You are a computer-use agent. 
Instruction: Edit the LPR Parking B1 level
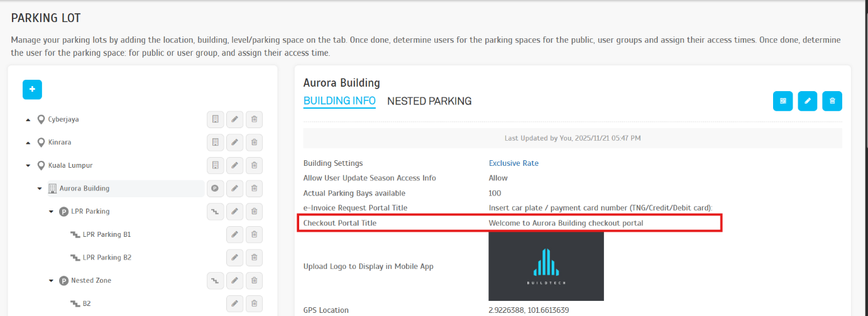click(234, 235)
